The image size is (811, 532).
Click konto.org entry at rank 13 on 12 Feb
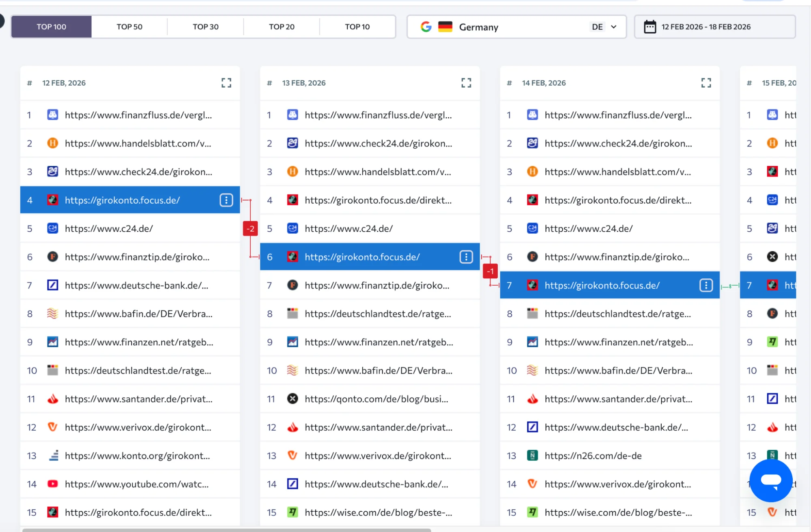tap(137, 455)
